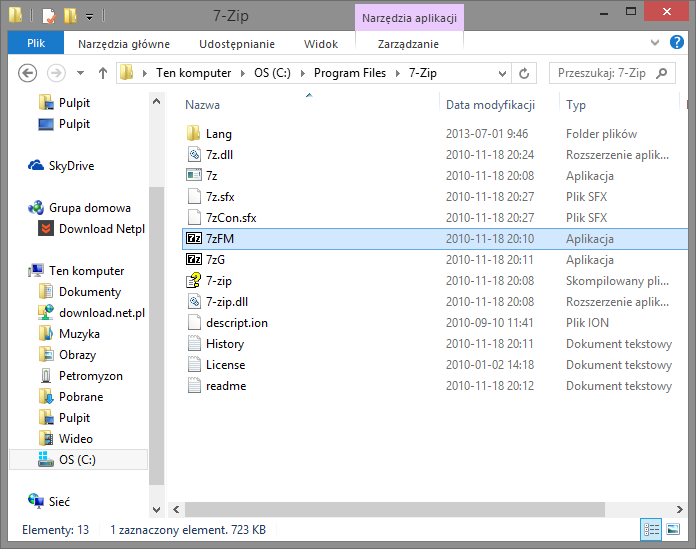Click the New folder quick access icon

[70, 16]
